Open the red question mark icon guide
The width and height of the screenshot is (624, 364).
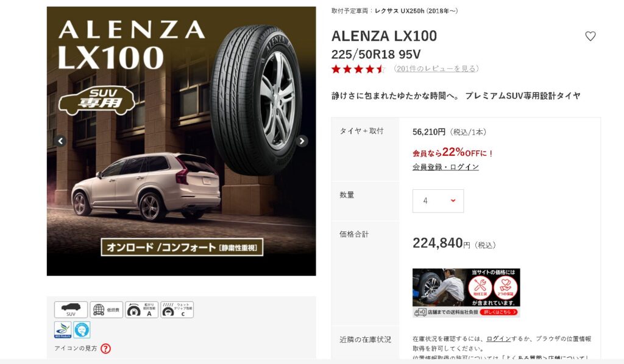click(105, 349)
